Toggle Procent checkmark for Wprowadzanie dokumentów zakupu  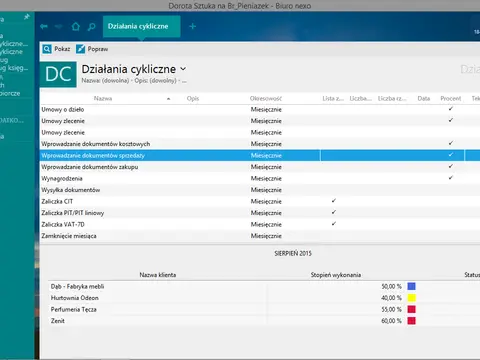coord(451,166)
